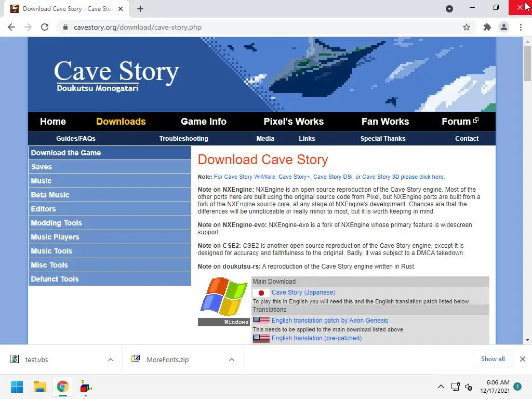
Task: Click the Show all downloads button
Action: tap(493, 359)
